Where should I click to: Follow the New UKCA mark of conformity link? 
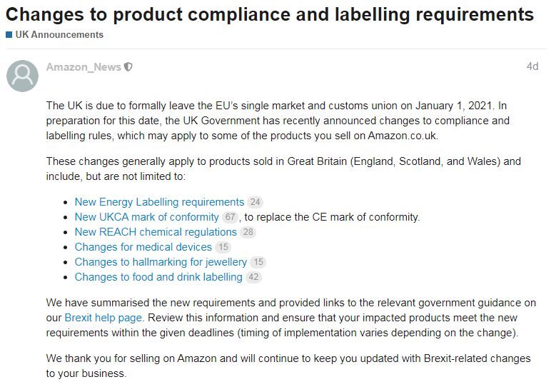tap(146, 217)
